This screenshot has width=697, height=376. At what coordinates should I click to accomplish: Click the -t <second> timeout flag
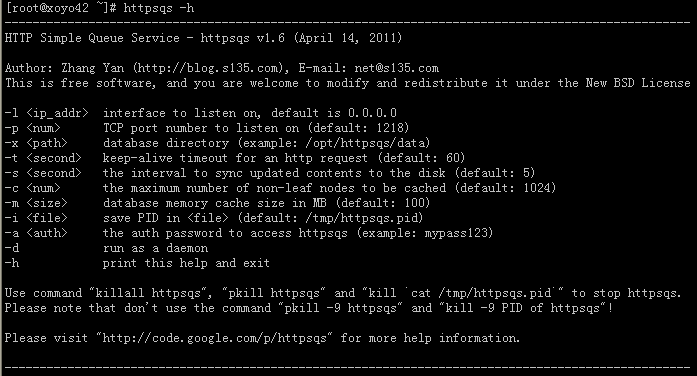coord(43,158)
